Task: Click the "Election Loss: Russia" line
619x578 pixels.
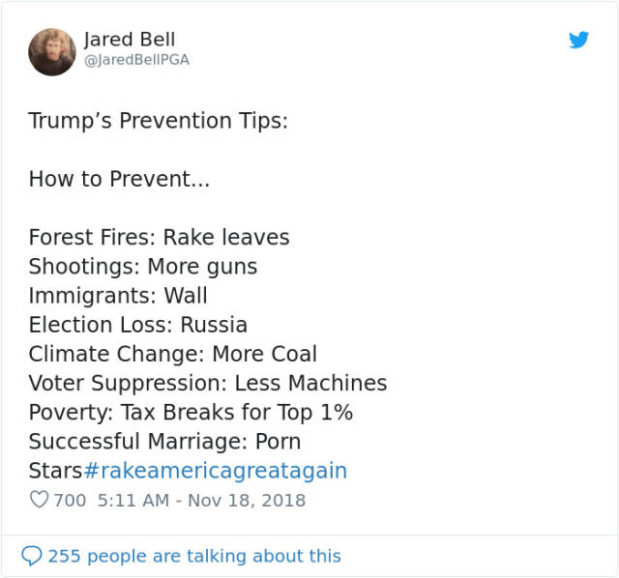Action: click(x=138, y=325)
